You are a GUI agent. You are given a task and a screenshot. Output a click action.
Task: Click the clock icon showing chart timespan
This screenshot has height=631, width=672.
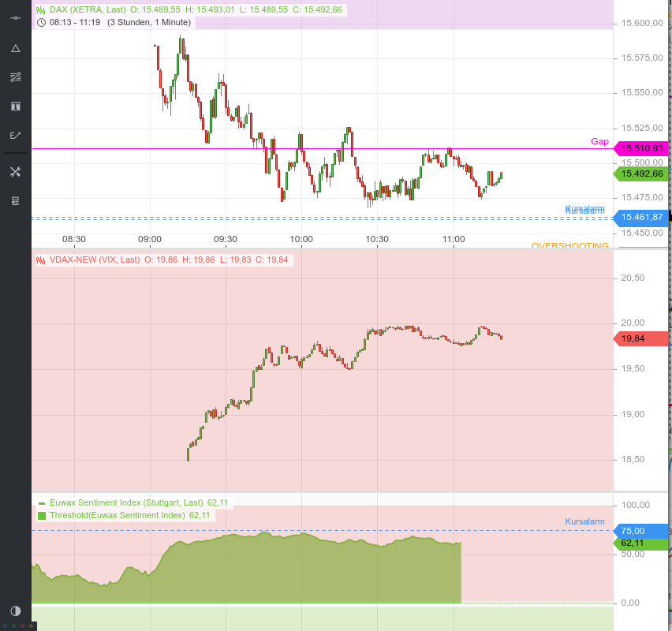40,22
